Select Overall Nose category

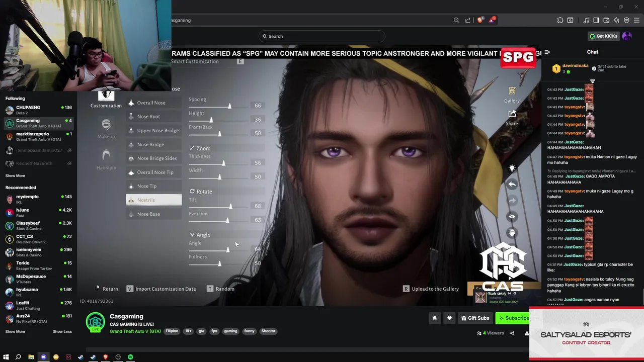(153, 103)
